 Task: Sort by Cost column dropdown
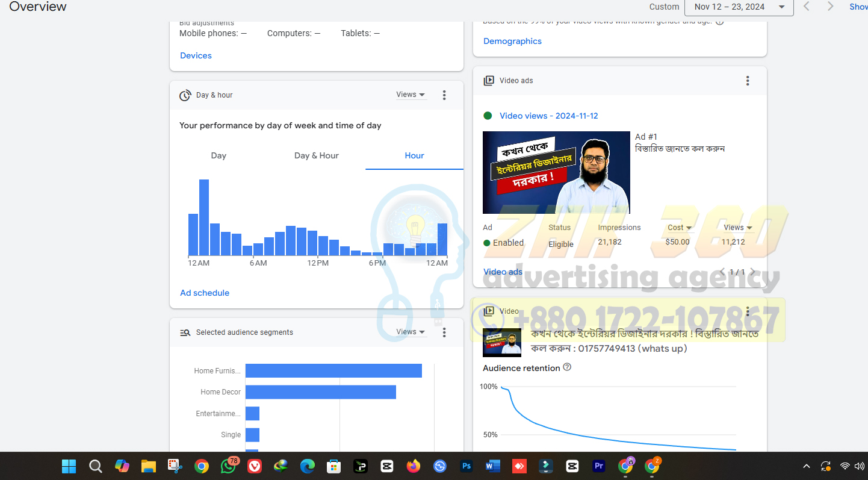pos(680,228)
